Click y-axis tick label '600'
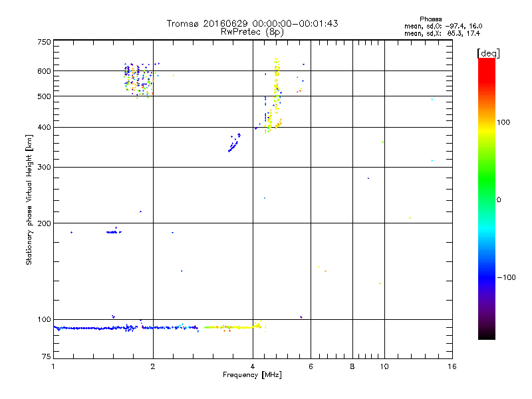Viewport: 532px width, 399px height. (x=44, y=71)
